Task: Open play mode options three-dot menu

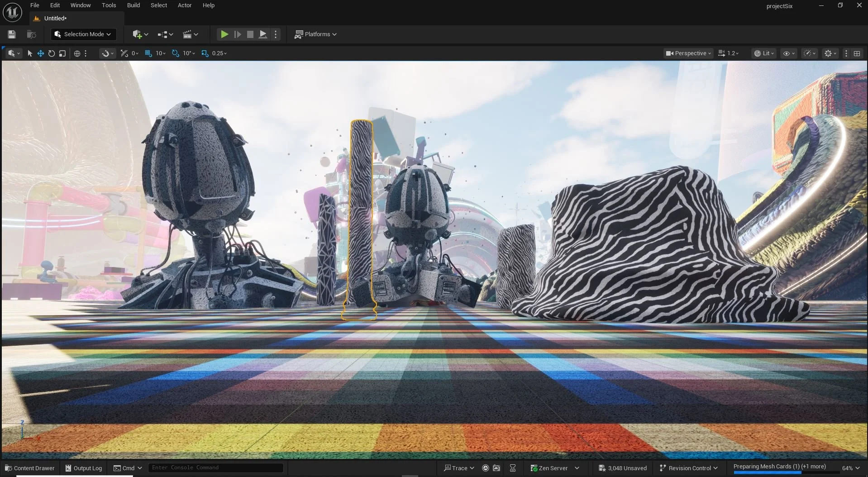Action: point(276,34)
